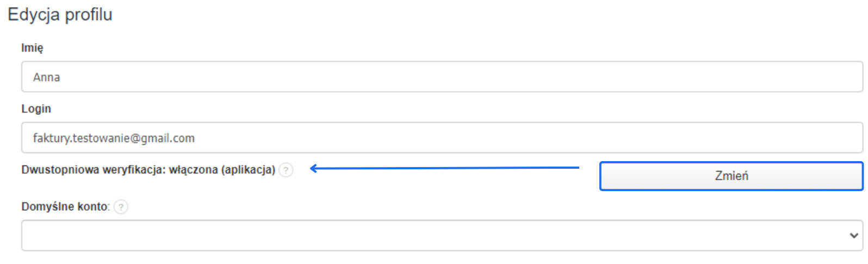Screen dimensions: 868x264
Task: Click the Edycja profilu heading
Action: tap(60, 15)
